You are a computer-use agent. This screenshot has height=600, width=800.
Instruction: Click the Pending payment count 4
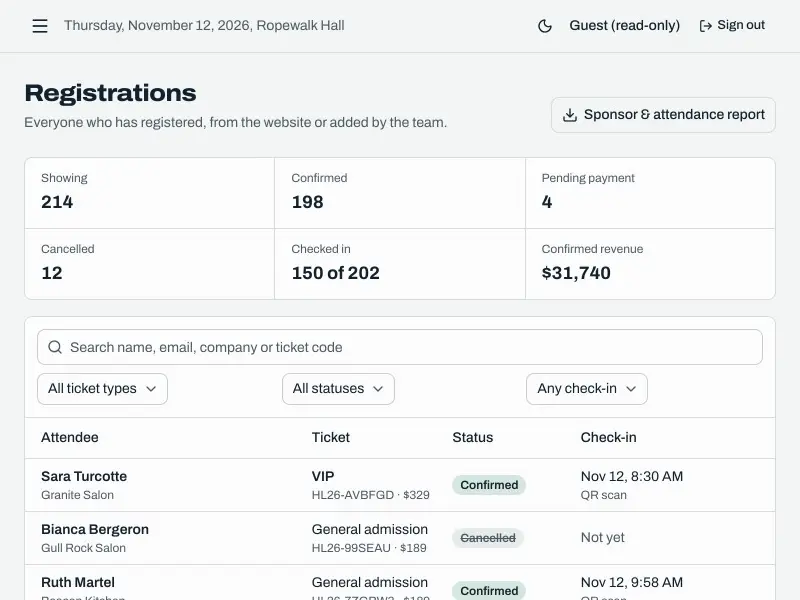[x=547, y=202]
